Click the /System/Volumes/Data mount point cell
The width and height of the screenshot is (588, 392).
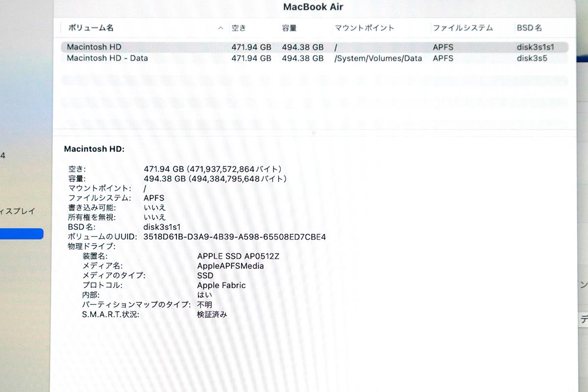coord(378,58)
